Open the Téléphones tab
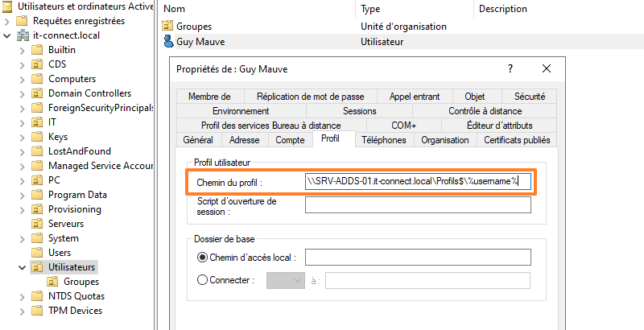Viewport: 644px width, 330px height. click(x=384, y=140)
